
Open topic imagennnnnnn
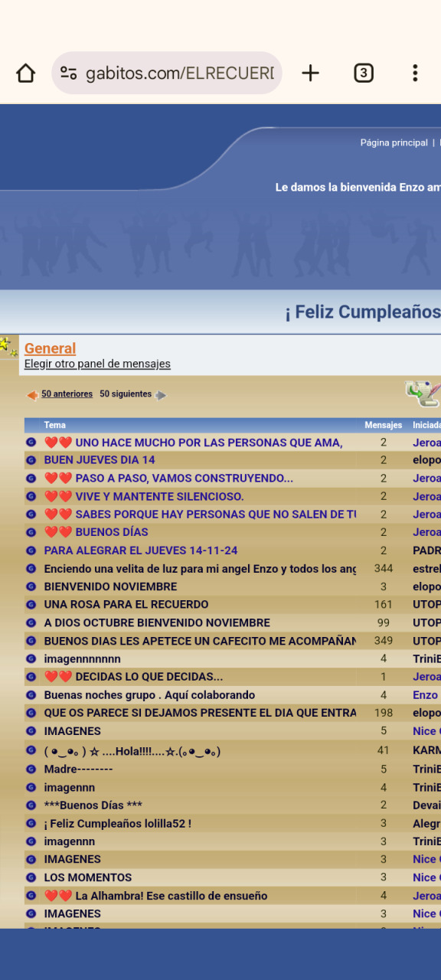[x=82, y=659]
